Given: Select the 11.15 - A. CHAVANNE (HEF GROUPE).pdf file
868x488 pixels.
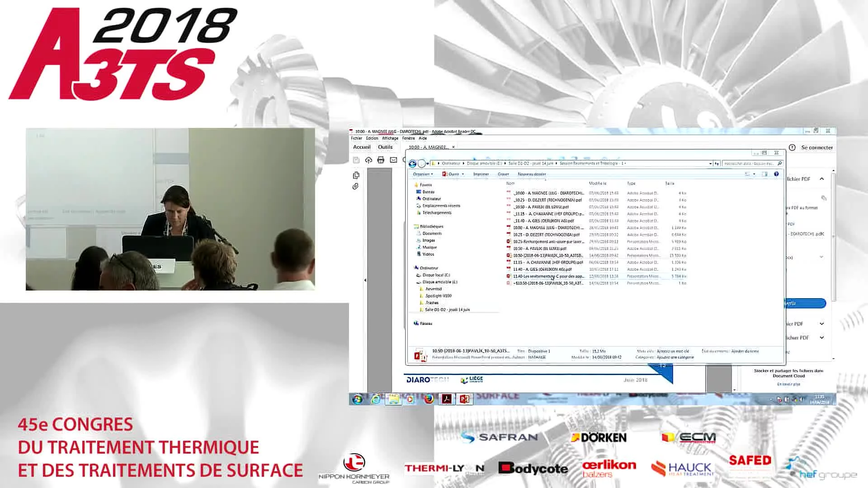Looking at the screenshot, I should click(547, 262).
